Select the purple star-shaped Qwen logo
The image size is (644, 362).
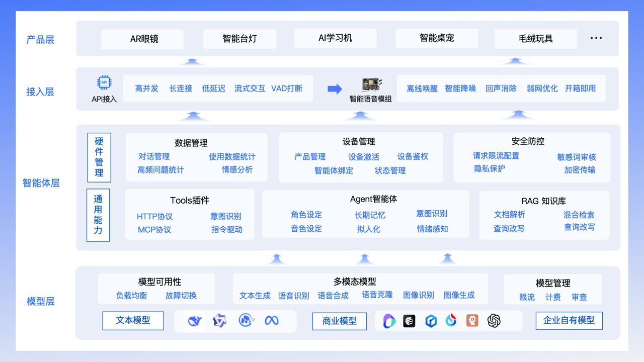point(219,320)
